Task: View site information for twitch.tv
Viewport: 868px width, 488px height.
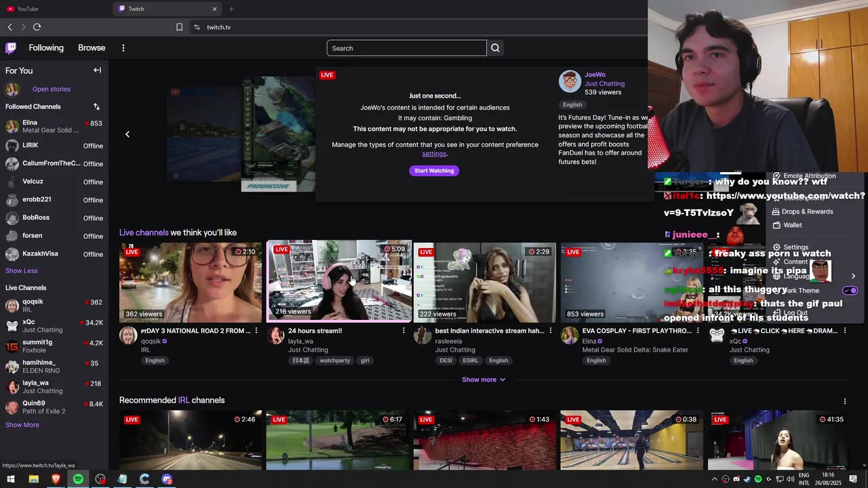Action: tap(197, 27)
